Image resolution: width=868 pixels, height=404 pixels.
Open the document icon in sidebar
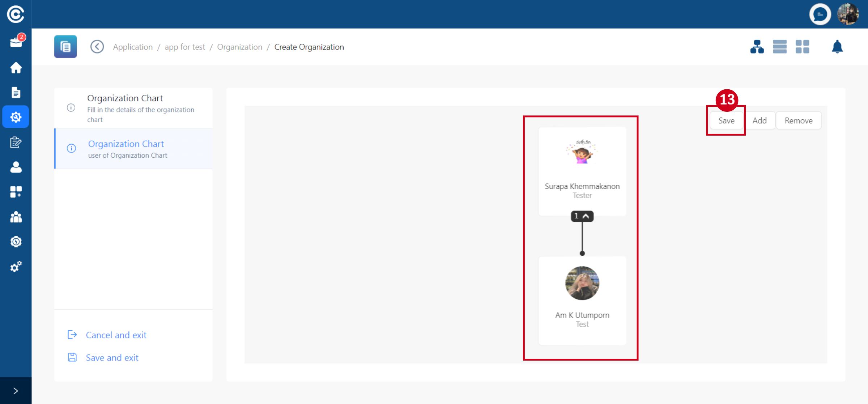(x=16, y=93)
